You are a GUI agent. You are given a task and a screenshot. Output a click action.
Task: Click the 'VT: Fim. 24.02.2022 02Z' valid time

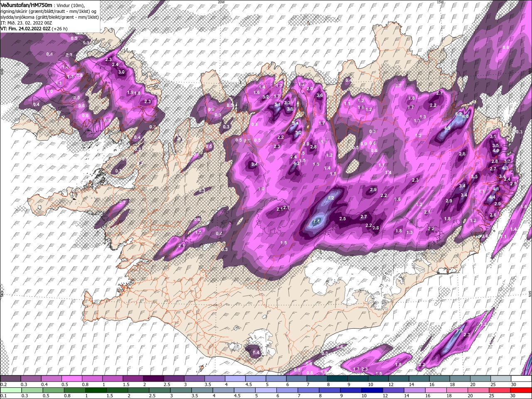pyautogui.click(x=26, y=29)
